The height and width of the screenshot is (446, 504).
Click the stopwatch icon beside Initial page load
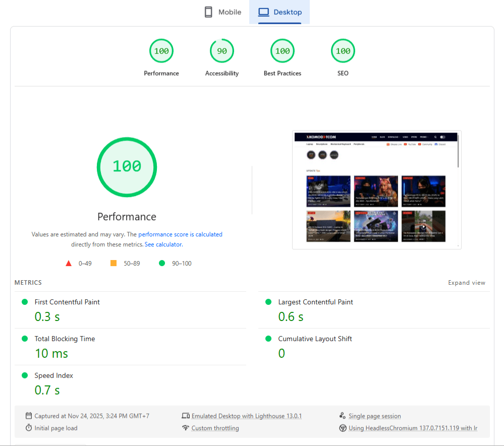[29, 428]
